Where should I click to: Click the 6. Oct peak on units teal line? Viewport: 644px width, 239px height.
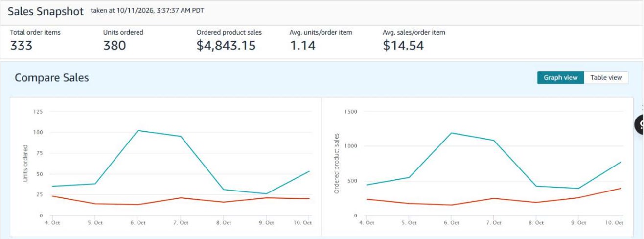click(138, 130)
